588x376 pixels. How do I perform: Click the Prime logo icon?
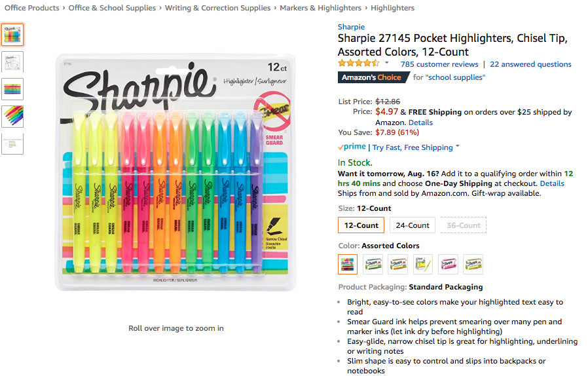352,147
